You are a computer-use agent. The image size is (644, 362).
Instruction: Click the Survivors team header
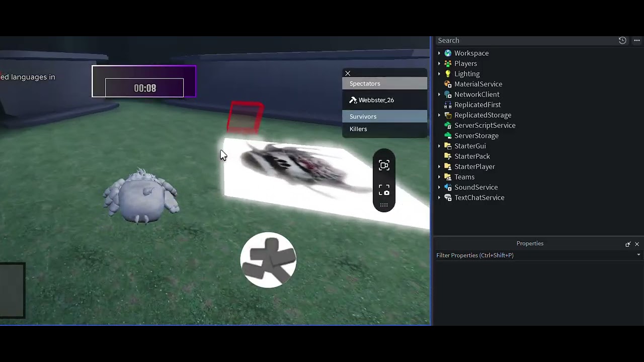tap(385, 117)
